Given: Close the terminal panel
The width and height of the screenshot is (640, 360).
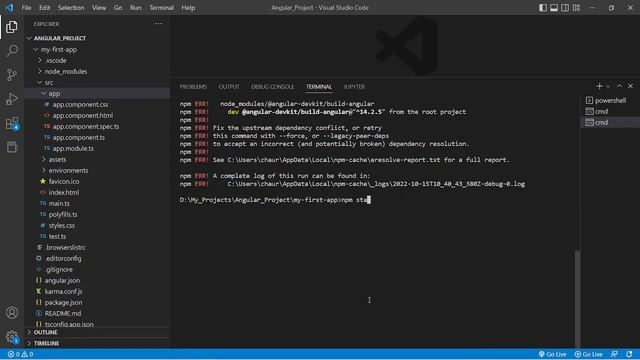Looking at the screenshot, I should click(631, 86).
